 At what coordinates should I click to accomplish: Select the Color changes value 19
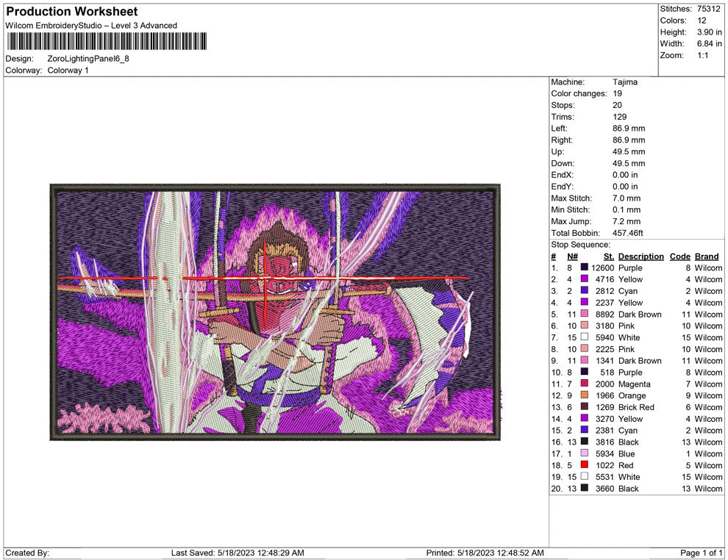(x=617, y=94)
